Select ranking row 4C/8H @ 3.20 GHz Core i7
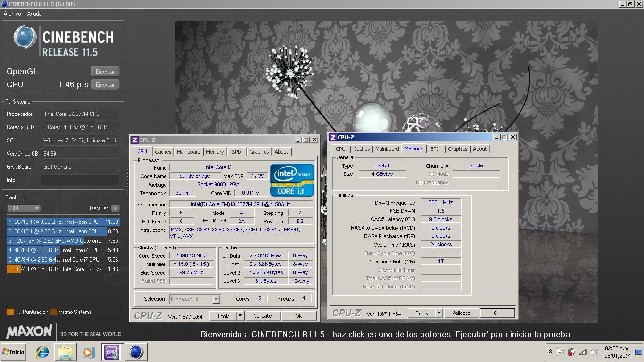 point(63,250)
